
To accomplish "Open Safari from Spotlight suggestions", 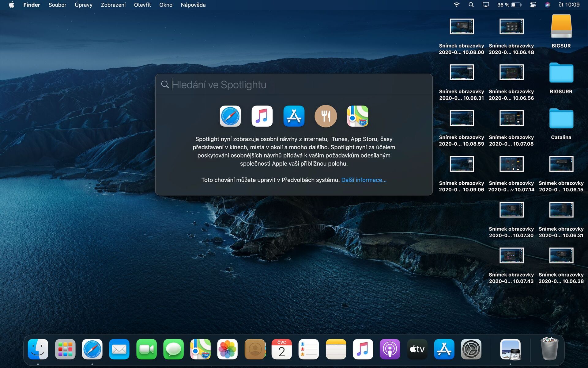I will click(230, 116).
